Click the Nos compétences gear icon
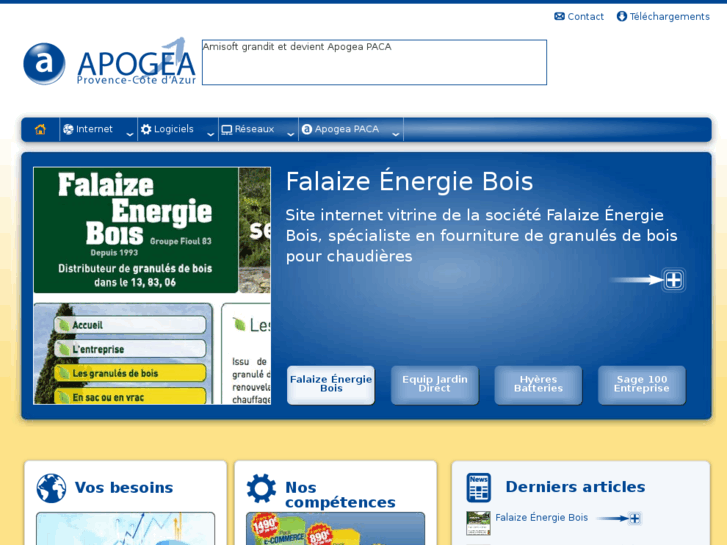Image resolution: width=727 pixels, height=545 pixels. coord(261,488)
